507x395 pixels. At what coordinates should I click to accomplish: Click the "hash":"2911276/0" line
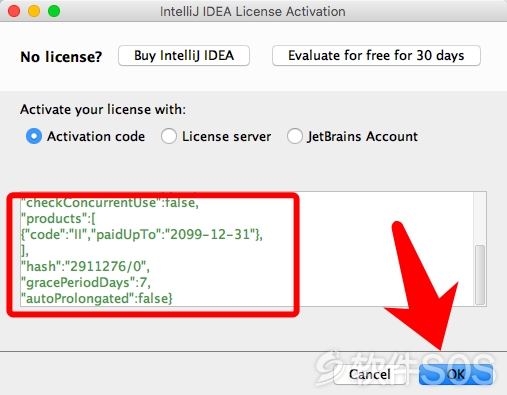[x=85, y=266]
